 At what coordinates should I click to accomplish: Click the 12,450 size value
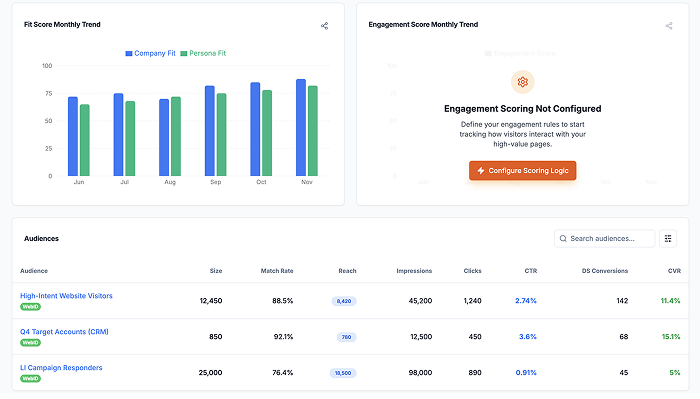(x=211, y=301)
